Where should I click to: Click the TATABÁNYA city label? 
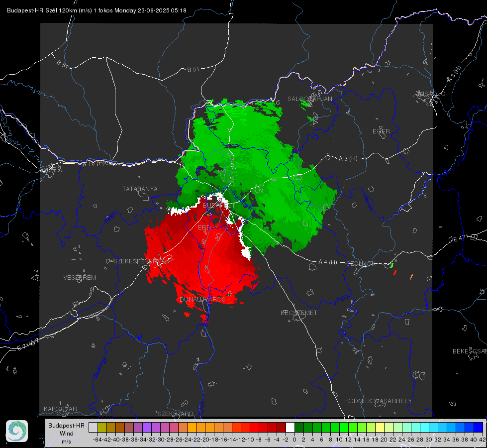coord(140,189)
